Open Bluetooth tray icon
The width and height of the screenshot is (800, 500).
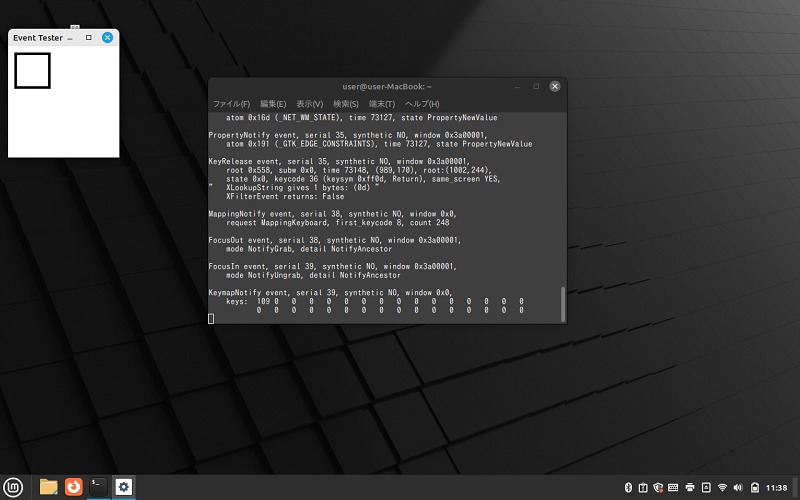pos(629,487)
